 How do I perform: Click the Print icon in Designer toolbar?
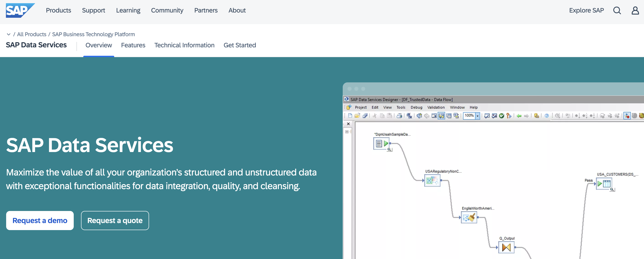tap(399, 116)
